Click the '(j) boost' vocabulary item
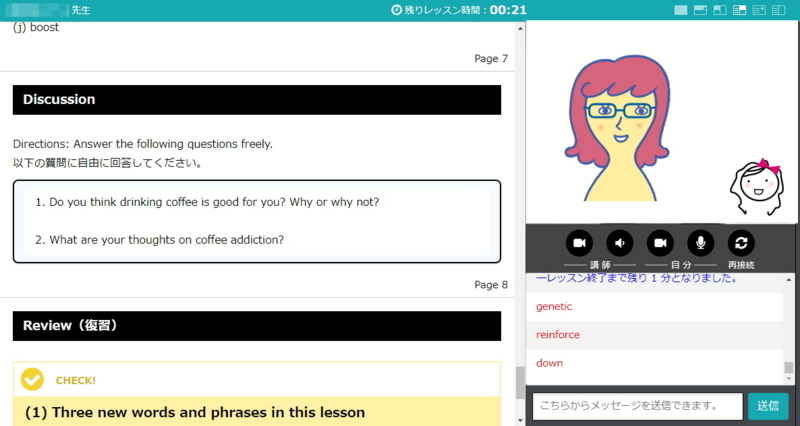This screenshot has width=800, height=426. tap(36, 28)
